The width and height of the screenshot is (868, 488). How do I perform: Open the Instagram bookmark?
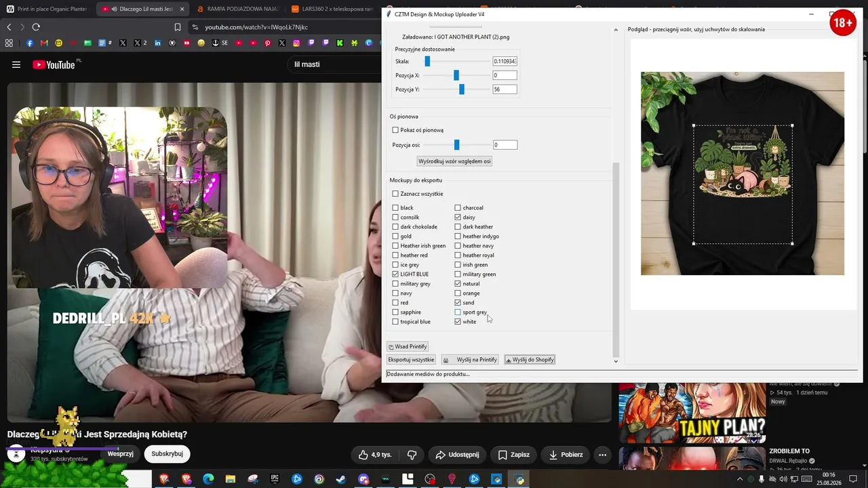296,43
